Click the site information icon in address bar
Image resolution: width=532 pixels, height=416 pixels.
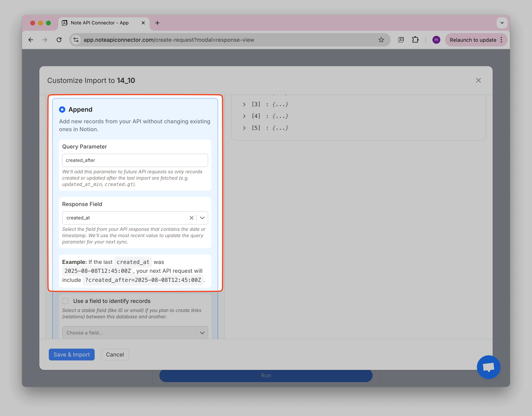click(x=76, y=40)
